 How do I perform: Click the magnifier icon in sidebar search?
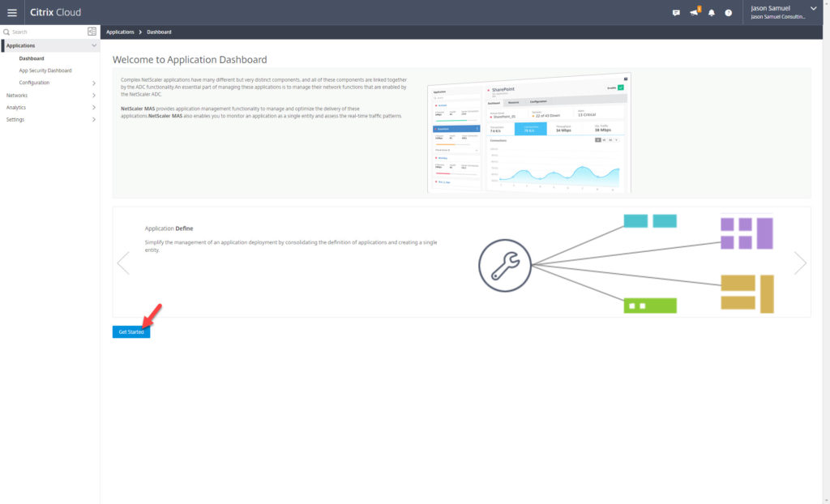(x=6, y=32)
